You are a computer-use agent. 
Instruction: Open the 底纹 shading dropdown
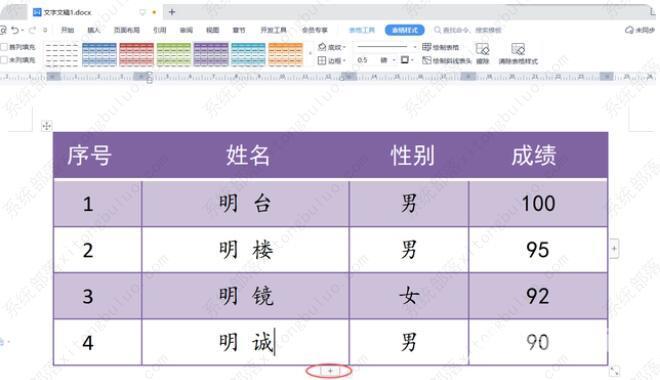click(332, 47)
